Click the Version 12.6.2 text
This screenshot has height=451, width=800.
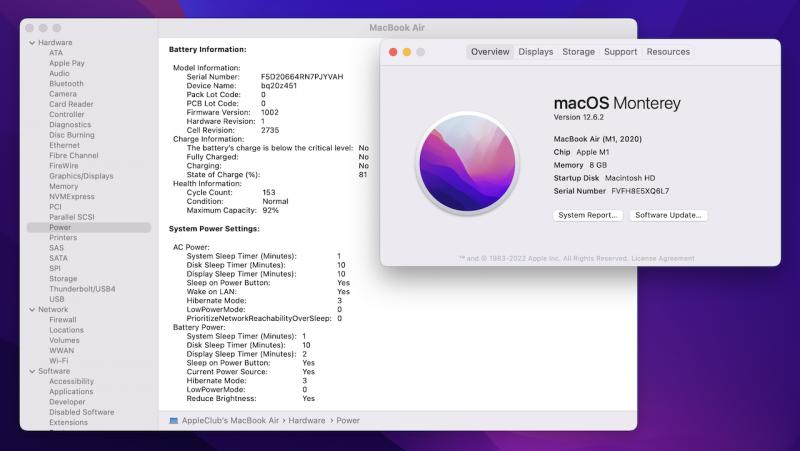579,117
